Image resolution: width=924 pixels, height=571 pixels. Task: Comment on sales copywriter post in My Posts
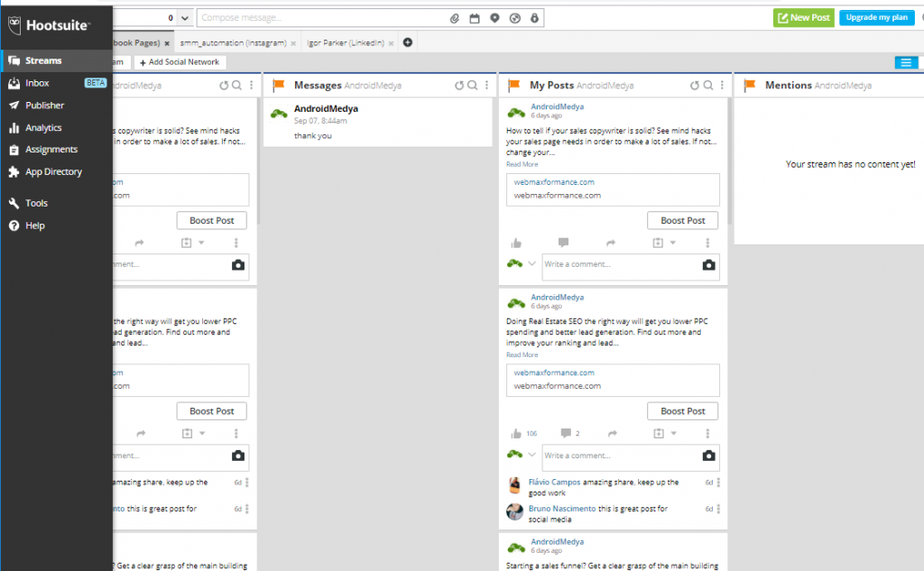(x=563, y=242)
